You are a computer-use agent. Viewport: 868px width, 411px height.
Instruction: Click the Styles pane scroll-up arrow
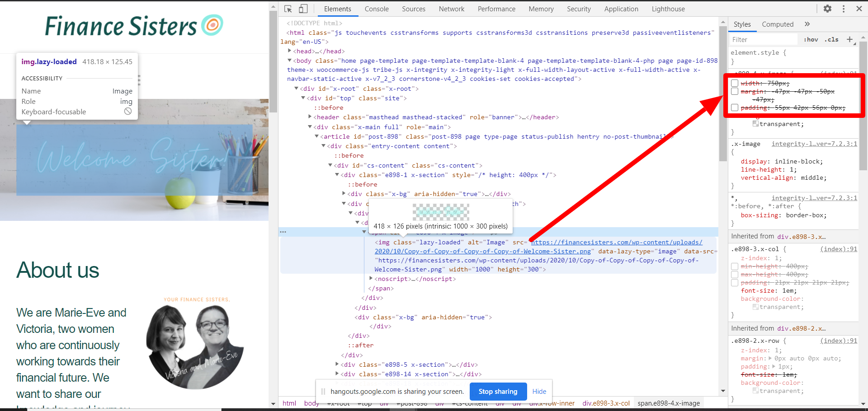(863, 37)
